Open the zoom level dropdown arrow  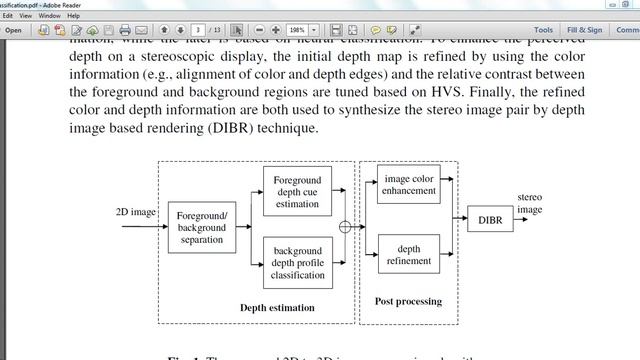[x=314, y=30]
